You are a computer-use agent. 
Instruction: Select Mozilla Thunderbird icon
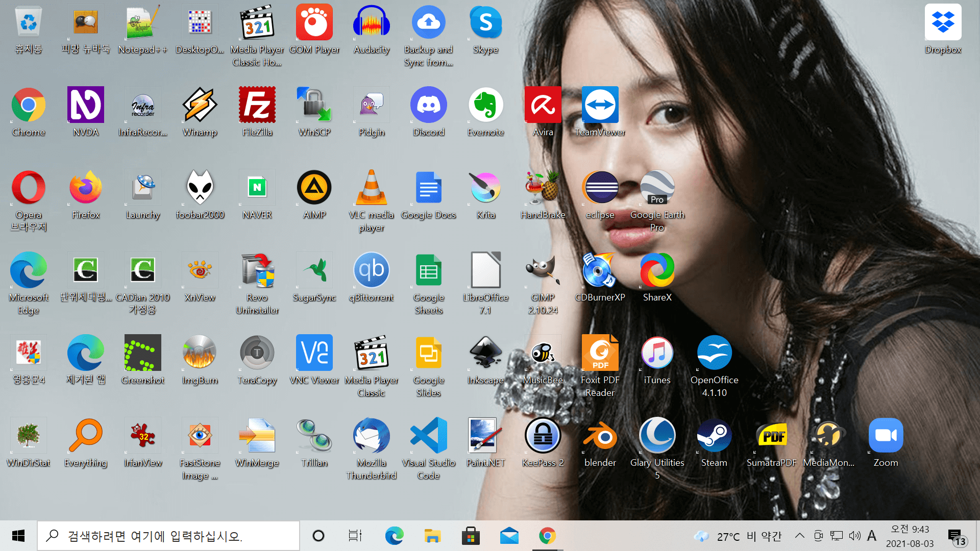(x=372, y=449)
